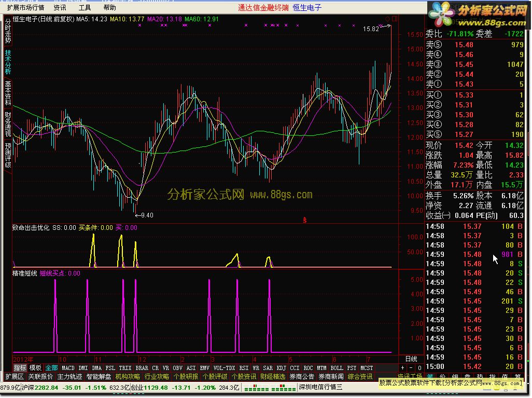Apply the SAR indicator
This screenshot has width=532, height=398.
[268, 368]
